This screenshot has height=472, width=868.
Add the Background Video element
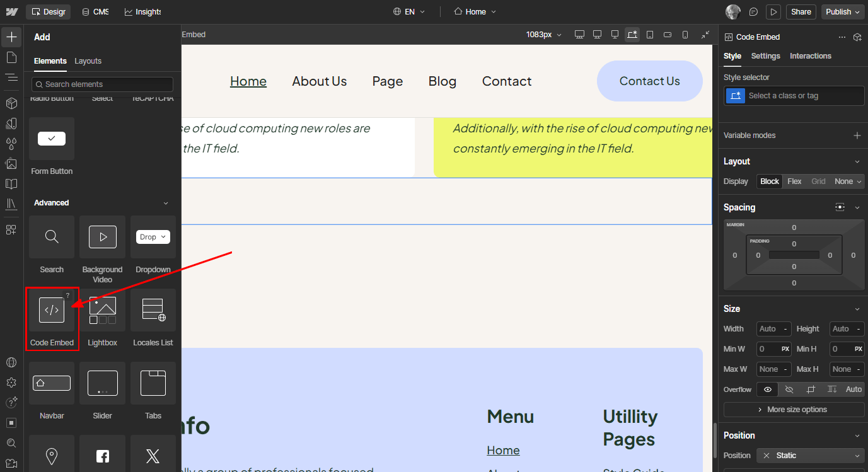click(102, 250)
